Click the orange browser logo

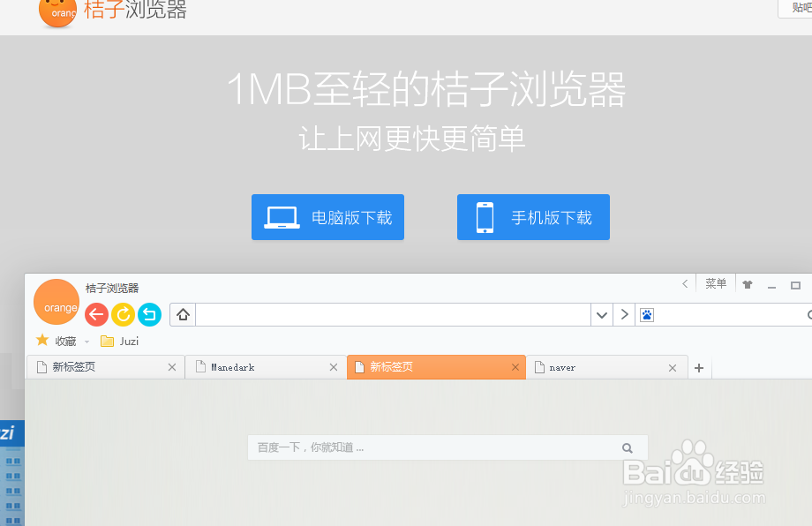(56, 301)
